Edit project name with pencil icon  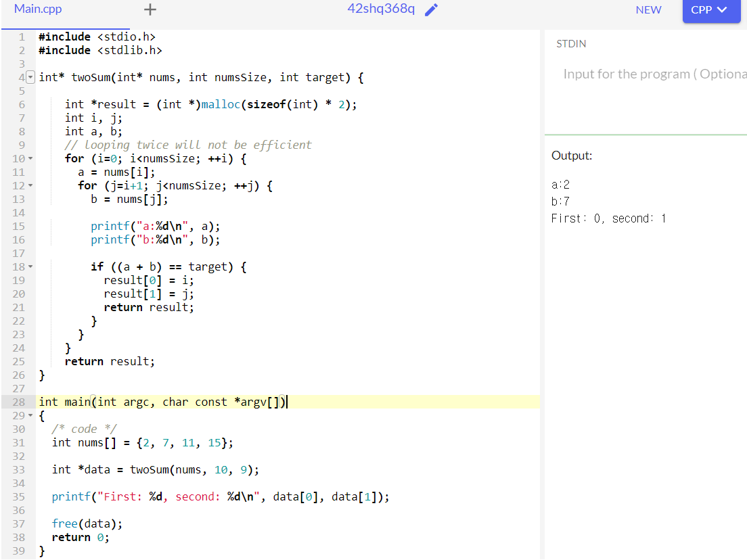click(431, 9)
